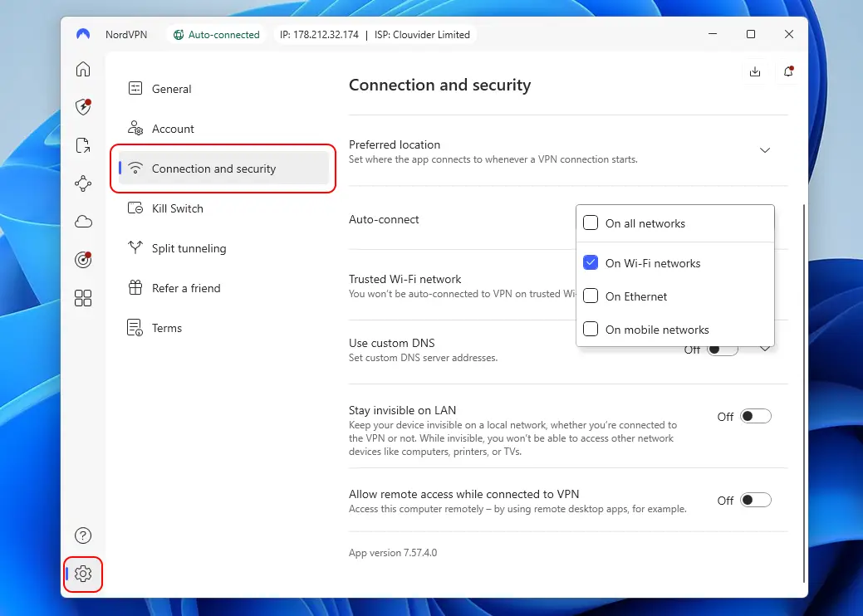Open the settings gear icon
The width and height of the screenshot is (863, 616).
coord(83,574)
